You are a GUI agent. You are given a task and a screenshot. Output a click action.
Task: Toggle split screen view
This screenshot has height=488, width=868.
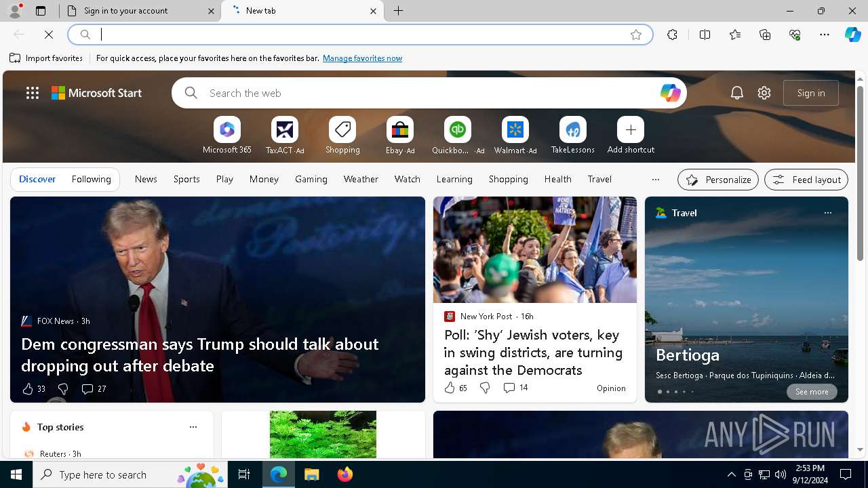click(x=705, y=35)
